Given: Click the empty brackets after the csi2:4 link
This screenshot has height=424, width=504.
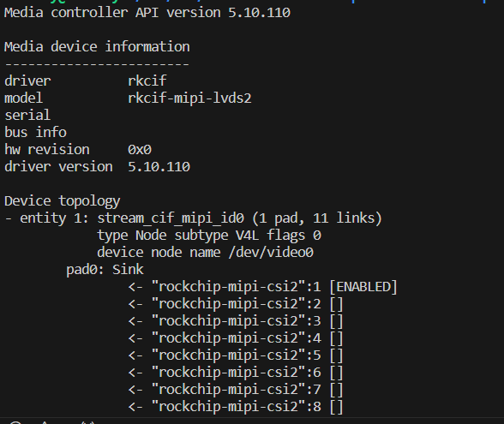Looking at the screenshot, I should (337, 338).
